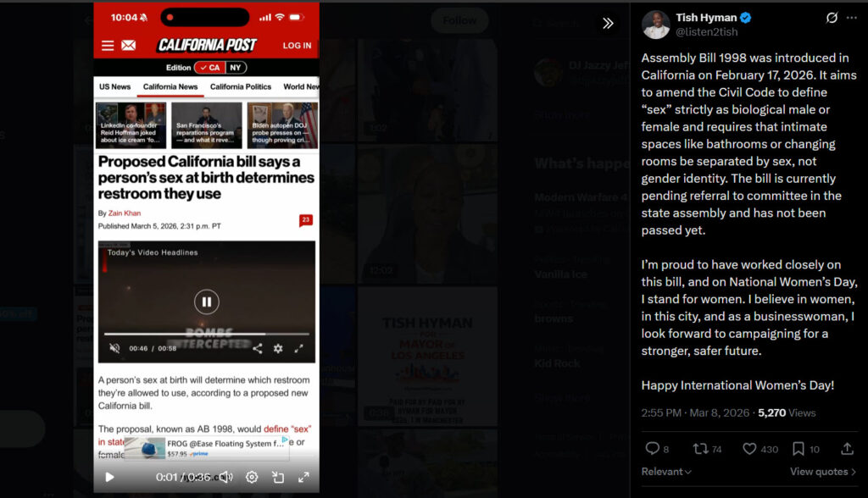Click the dimmed Follow button in background
The width and height of the screenshot is (868, 498).
pos(459,20)
